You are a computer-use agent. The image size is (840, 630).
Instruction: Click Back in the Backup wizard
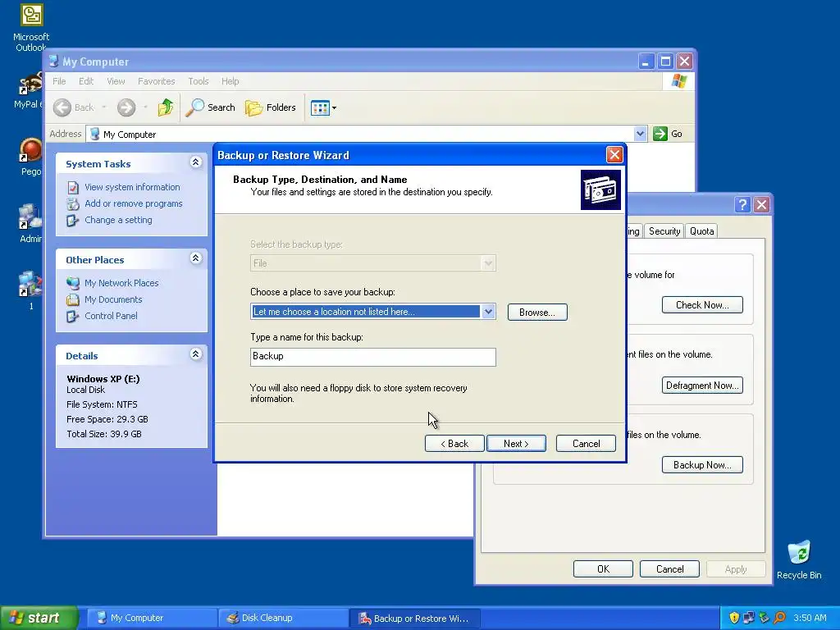(x=454, y=444)
